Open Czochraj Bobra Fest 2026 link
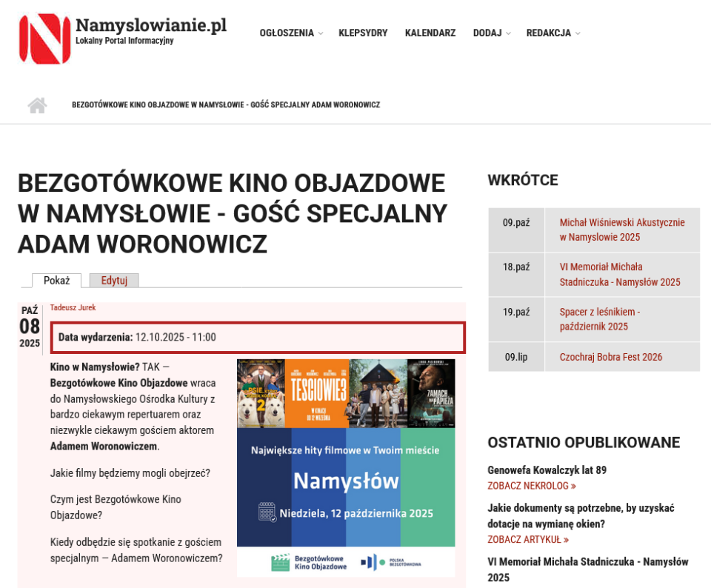 pos(610,357)
